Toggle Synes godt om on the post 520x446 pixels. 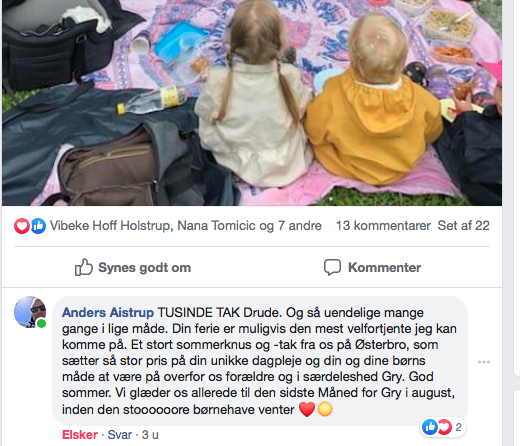click(x=133, y=267)
